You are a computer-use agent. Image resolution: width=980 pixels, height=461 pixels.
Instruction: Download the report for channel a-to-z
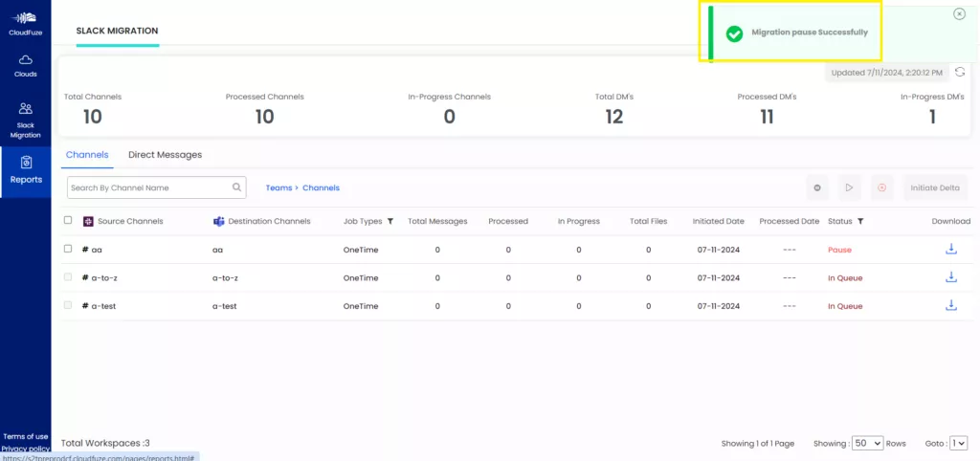click(x=951, y=276)
